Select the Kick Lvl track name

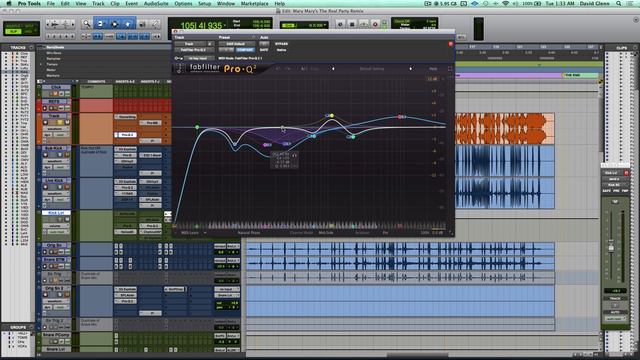coord(56,213)
